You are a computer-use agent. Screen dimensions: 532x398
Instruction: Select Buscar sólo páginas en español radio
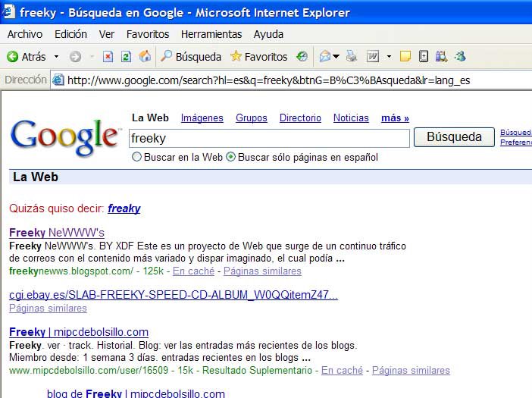pos(230,157)
